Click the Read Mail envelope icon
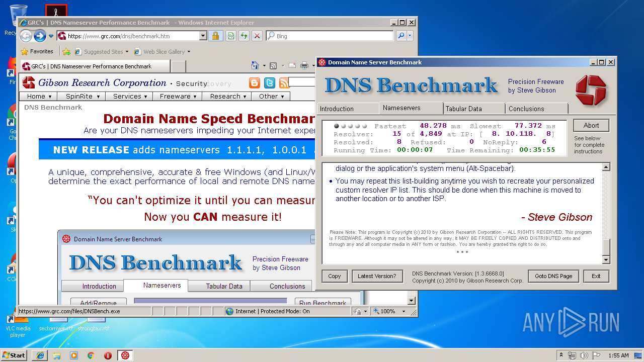Screen dimensions: 644x362 click(292, 65)
